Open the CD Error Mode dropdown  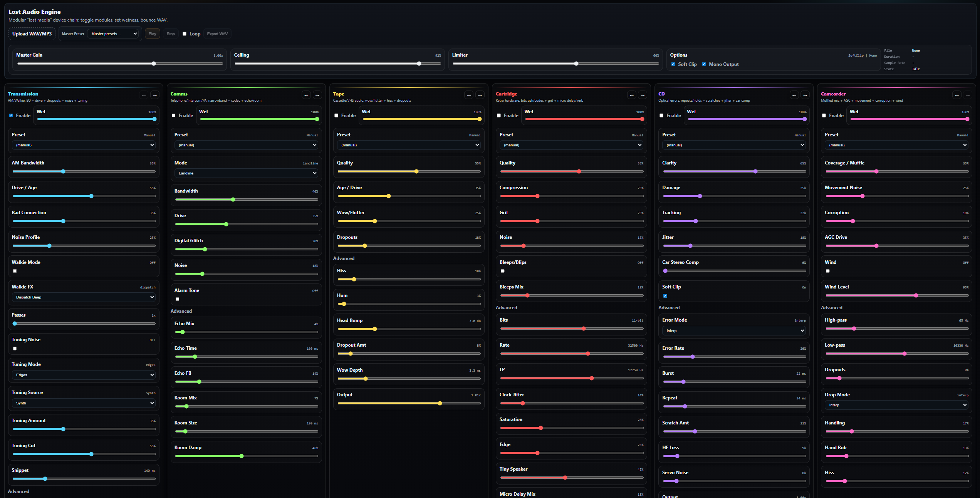[x=734, y=331]
